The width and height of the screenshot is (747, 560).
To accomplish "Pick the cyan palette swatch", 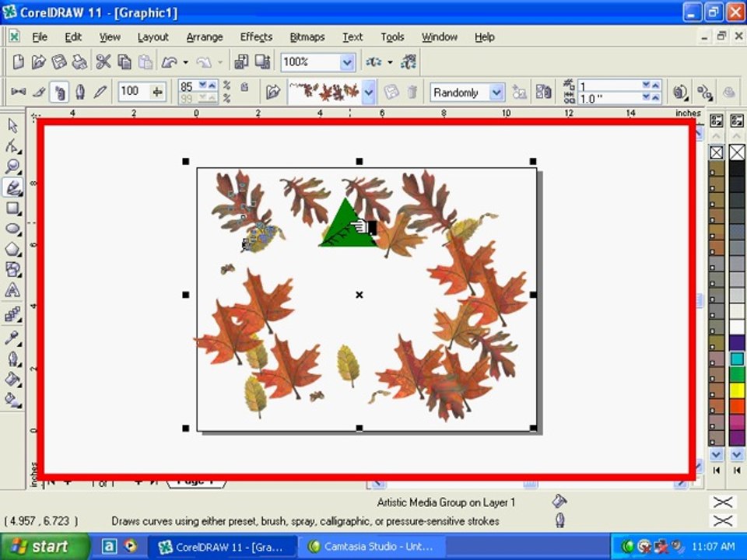I will [x=737, y=359].
